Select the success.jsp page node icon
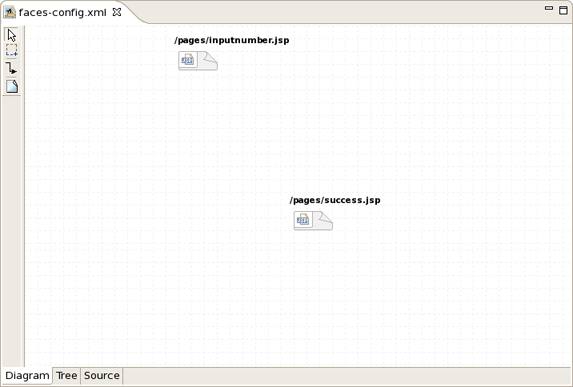Viewport: 573px width, 387px height. (x=303, y=220)
